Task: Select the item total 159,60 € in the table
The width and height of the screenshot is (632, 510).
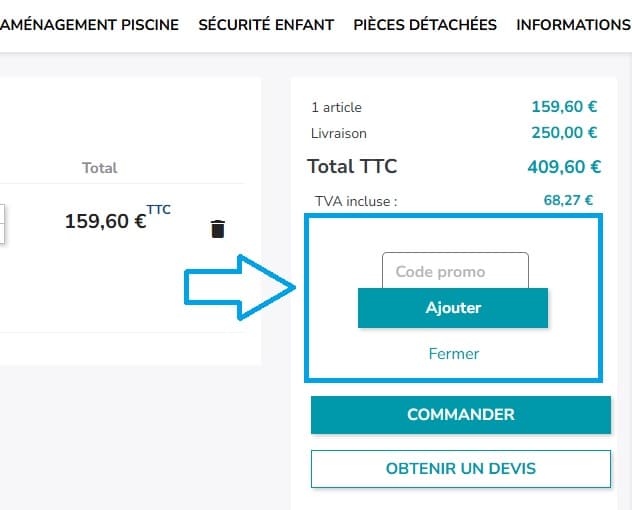Action: (x=105, y=221)
